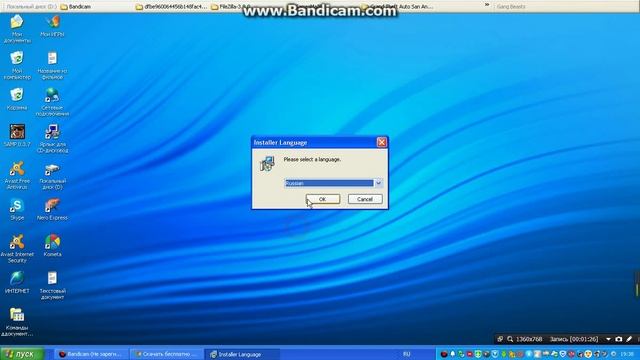
Task: Open the Пуск start menu
Action: coord(22,354)
